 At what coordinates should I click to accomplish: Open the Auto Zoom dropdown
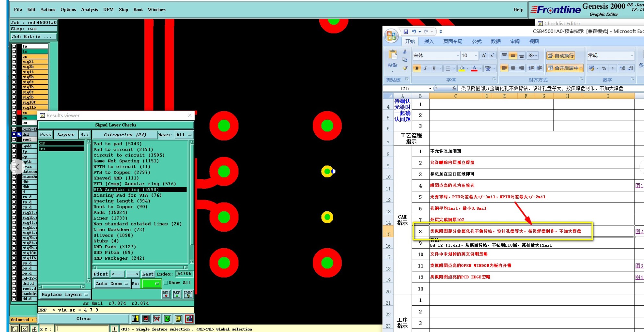[x=112, y=284]
